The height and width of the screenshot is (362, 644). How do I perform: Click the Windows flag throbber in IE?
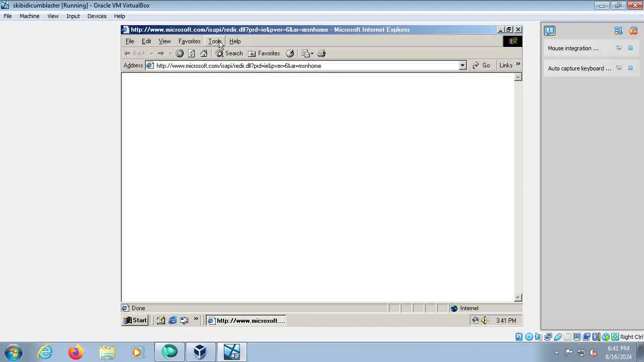point(513,41)
